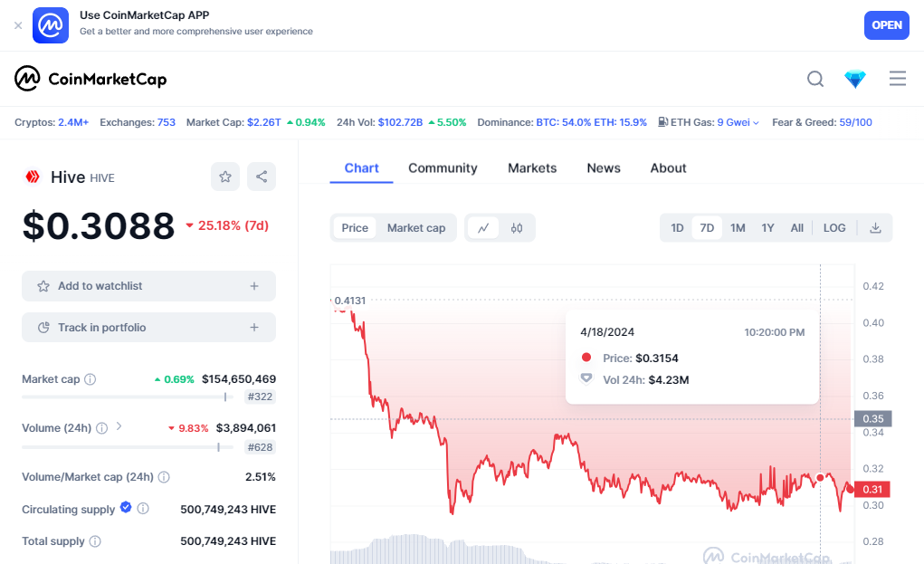The height and width of the screenshot is (564, 924).
Task: Select the line chart type icon
Action: (483, 228)
